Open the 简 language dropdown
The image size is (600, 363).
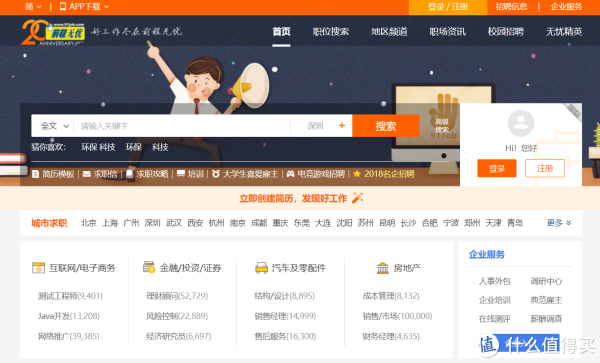[x=33, y=7]
